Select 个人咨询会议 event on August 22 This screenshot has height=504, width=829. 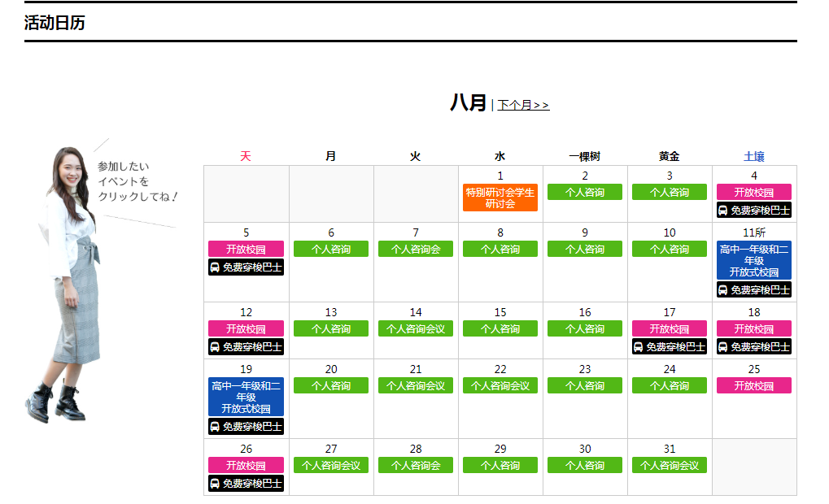pyautogui.click(x=500, y=385)
